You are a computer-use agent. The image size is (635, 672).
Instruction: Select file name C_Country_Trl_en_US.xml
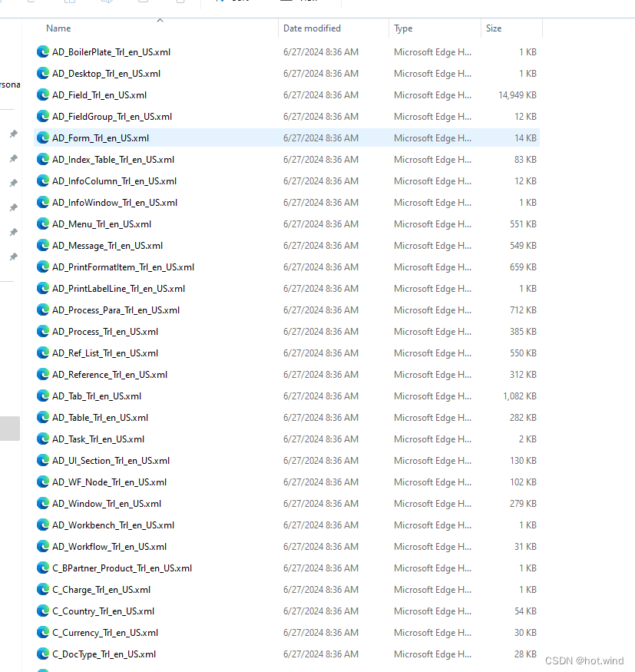tap(103, 611)
